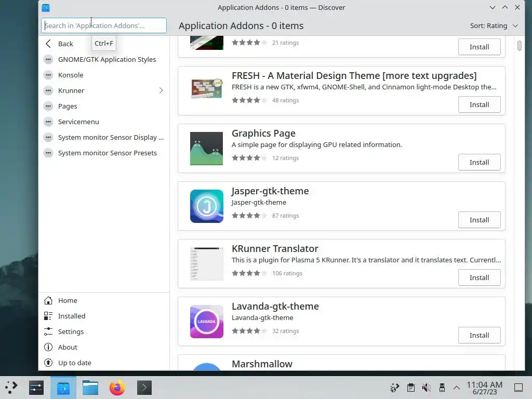Expand the Krunner subcategory chevron
Screen dimensions: 532x399
coord(161,90)
